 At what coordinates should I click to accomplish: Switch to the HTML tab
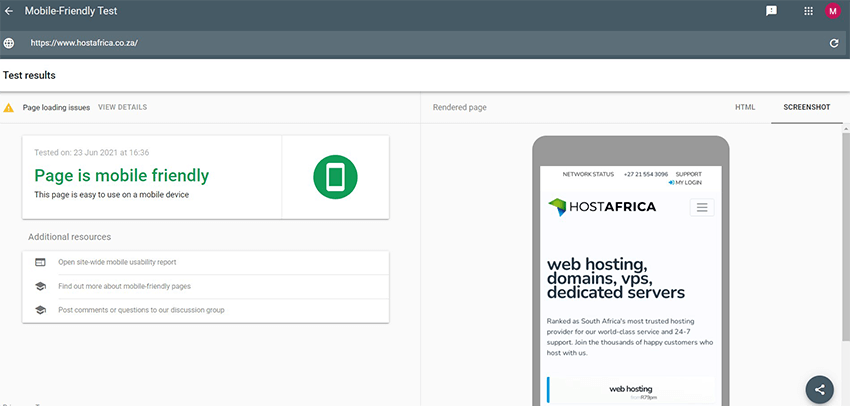coord(745,107)
